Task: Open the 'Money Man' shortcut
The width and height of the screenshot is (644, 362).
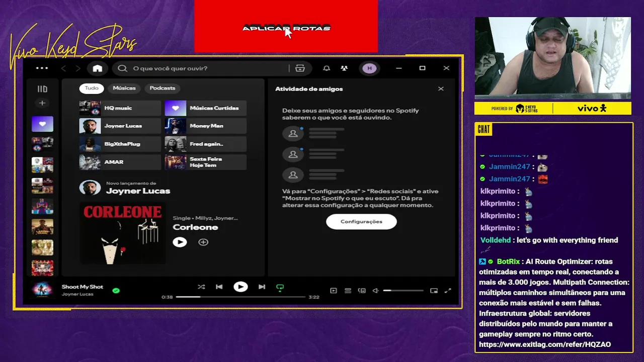Action: click(x=205, y=126)
